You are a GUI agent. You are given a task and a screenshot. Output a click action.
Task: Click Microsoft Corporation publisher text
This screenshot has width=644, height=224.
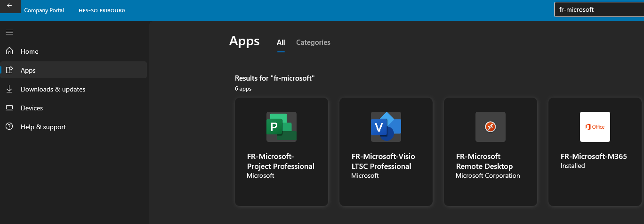[488, 176]
